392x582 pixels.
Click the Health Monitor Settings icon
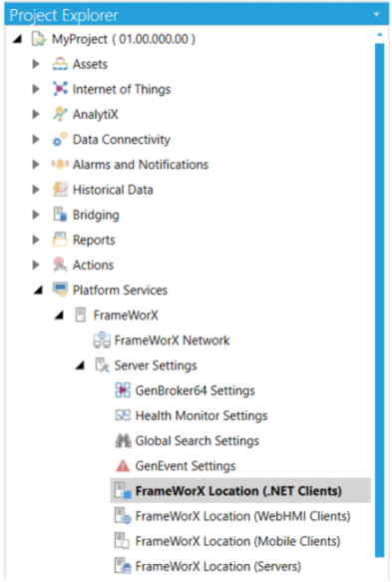pos(123,415)
